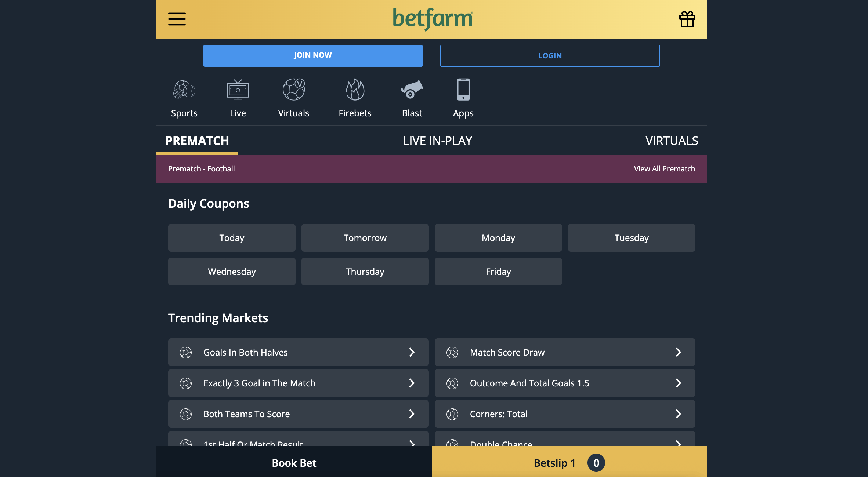
Task: Click football icon beside Exactly 3 Goal
Action: [x=186, y=383]
